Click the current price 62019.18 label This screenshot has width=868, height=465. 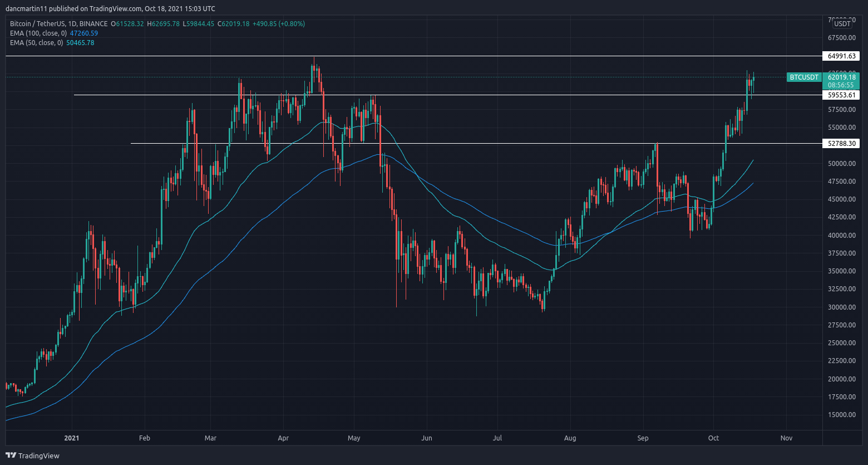click(841, 77)
